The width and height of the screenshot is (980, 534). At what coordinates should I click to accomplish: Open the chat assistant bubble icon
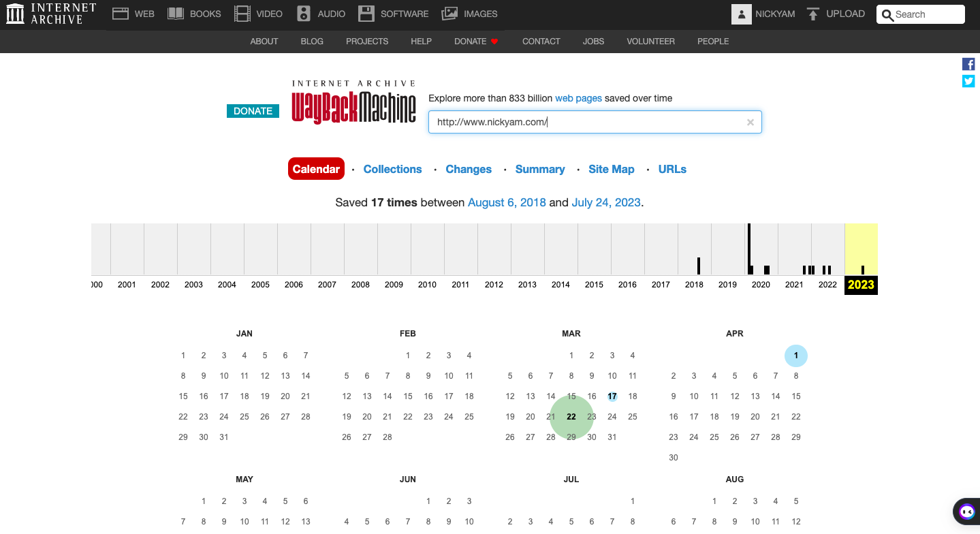[967, 512]
